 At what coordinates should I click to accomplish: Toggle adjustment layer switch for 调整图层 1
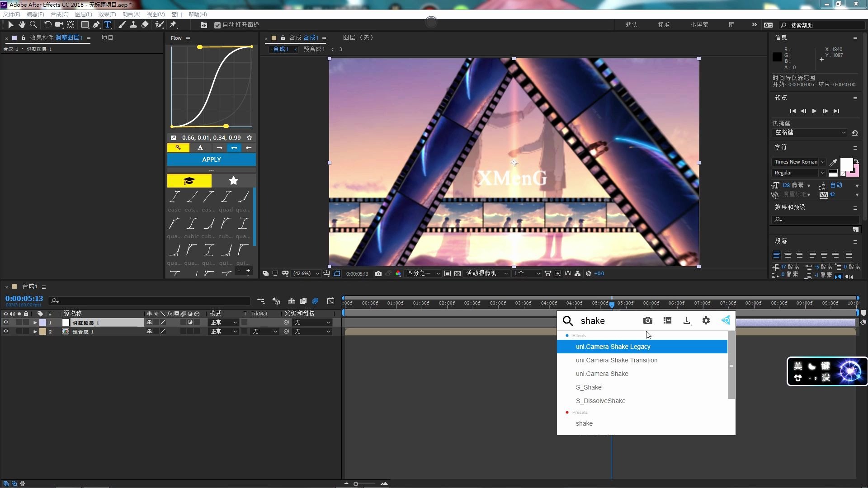tap(190, 323)
